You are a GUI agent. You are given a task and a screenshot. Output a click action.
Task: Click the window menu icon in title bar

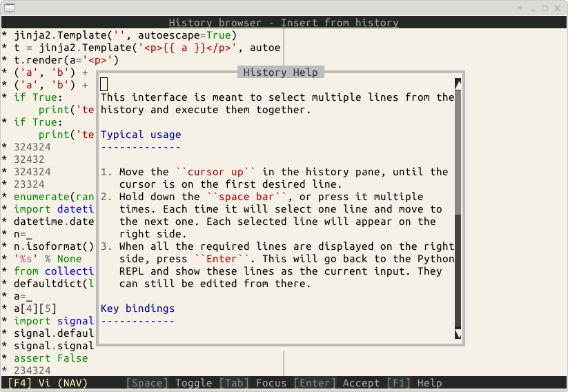click(x=10, y=8)
